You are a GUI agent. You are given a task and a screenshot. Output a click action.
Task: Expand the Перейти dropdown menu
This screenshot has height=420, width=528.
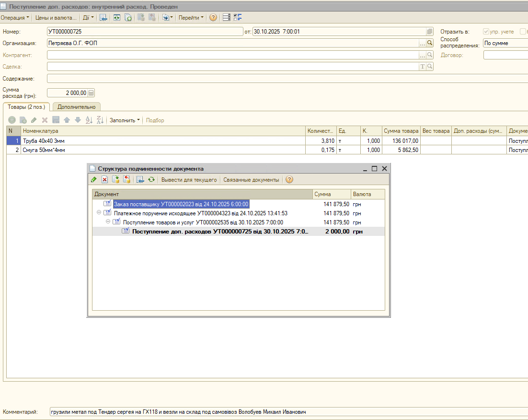tap(191, 18)
